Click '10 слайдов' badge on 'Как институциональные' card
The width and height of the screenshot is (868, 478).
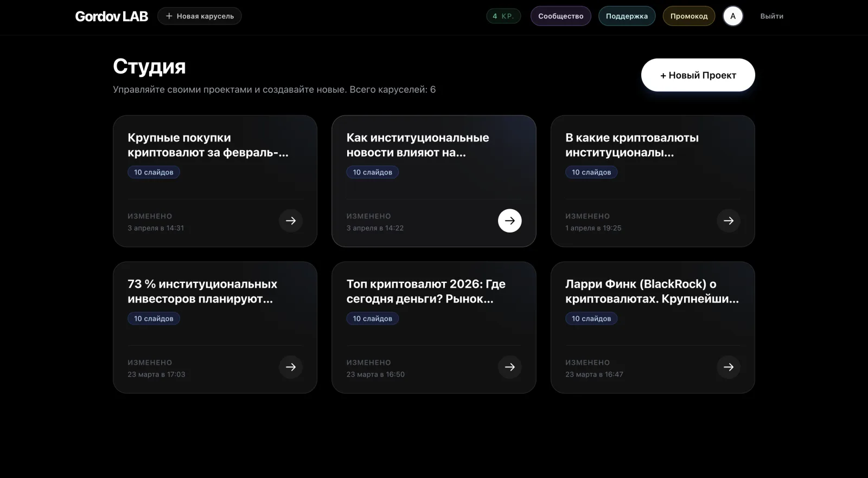point(372,172)
